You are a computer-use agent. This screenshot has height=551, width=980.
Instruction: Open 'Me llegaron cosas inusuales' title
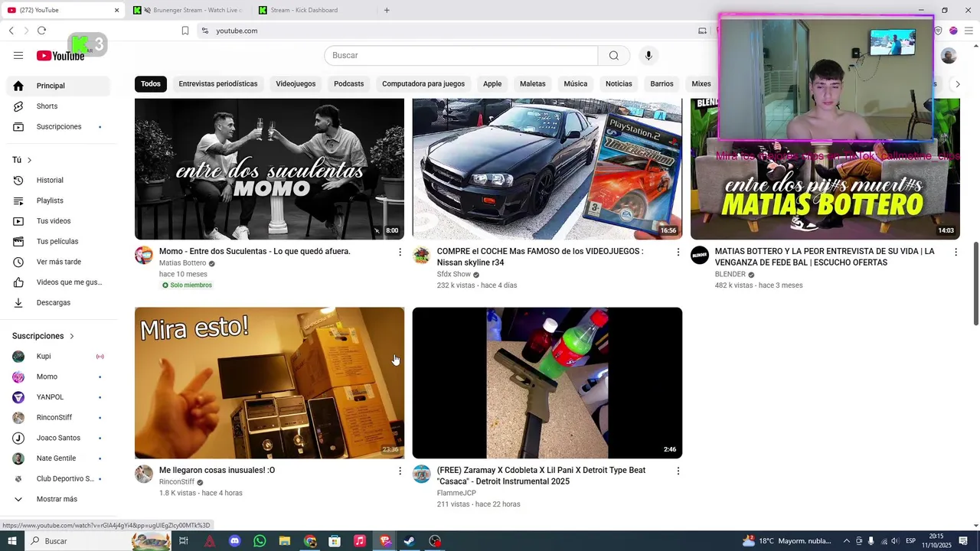pos(217,471)
